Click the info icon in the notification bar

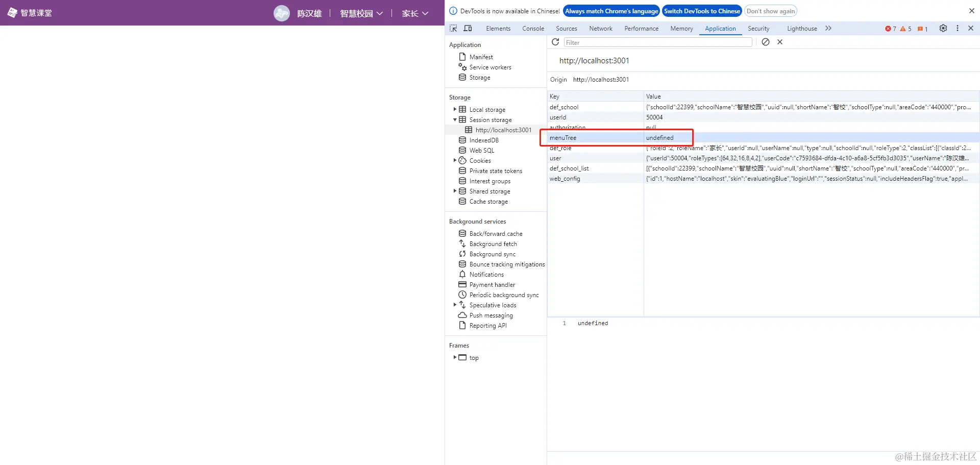pyautogui.click(x=453, y=11)
